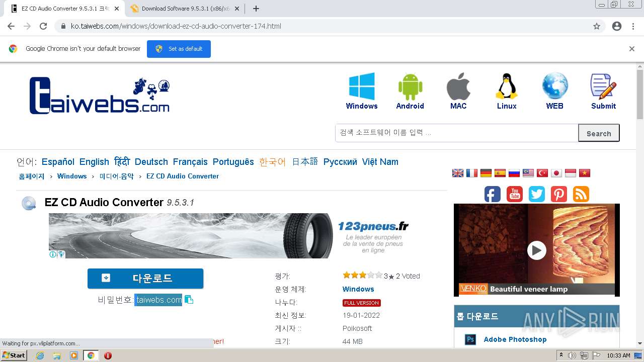Visit the taiwebs Pinterest icon
The height and width of the screenshot is (362, 644).
point(559,194)
